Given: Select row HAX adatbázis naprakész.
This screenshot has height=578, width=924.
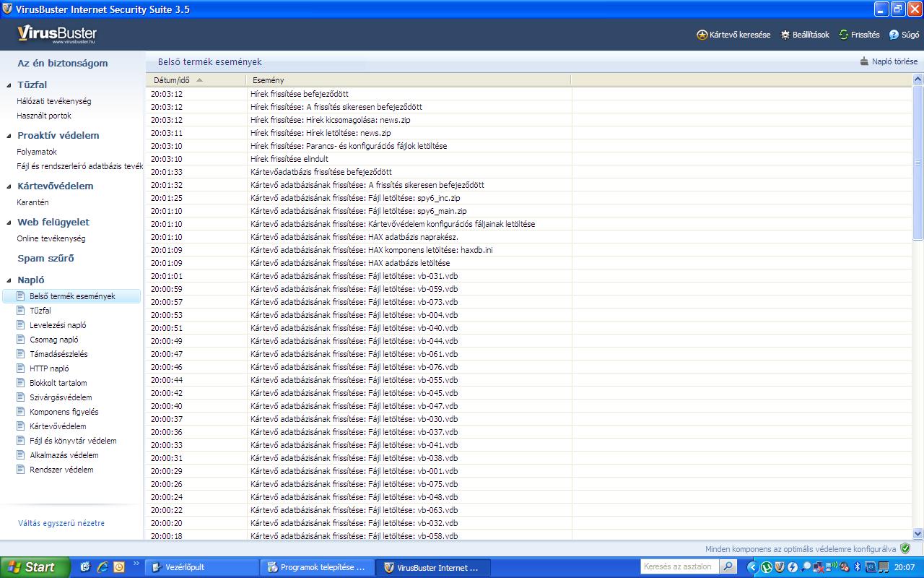Looking at the screenshot, I should coord(529,237).
